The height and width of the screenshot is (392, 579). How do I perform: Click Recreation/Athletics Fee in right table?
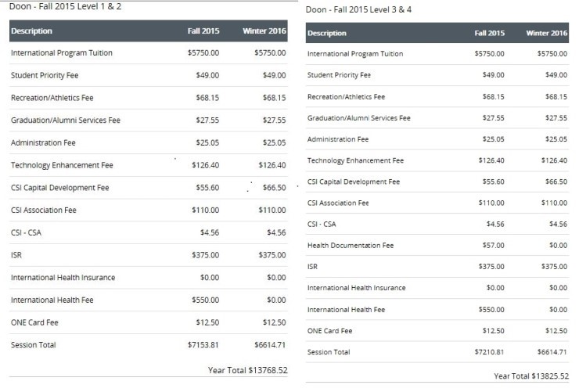click(x=346, y=97)
